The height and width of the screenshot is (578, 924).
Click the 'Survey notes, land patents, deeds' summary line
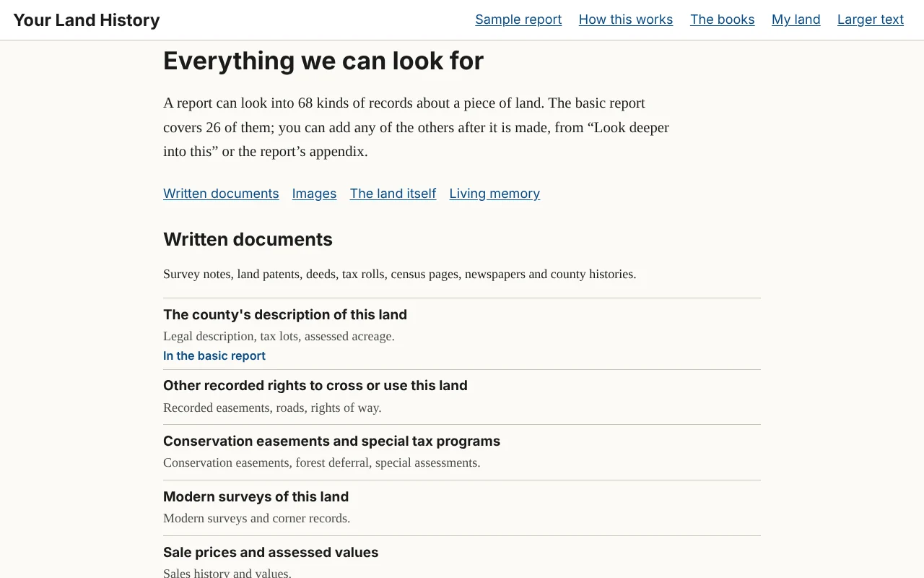pos(399,274)
